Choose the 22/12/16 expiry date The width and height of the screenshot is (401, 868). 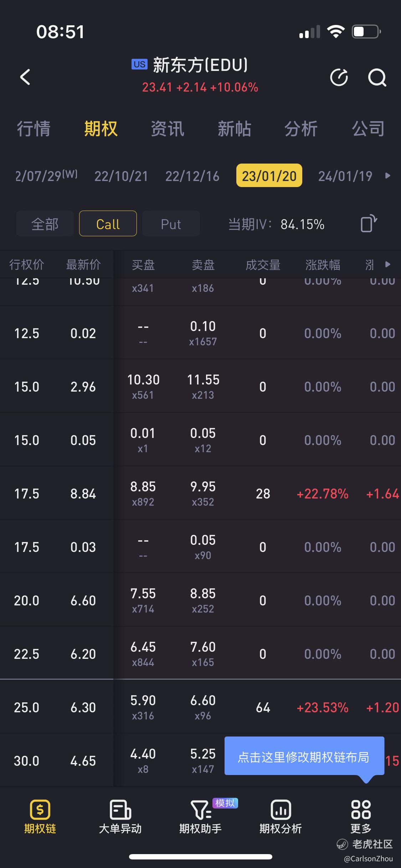point(192,176)
